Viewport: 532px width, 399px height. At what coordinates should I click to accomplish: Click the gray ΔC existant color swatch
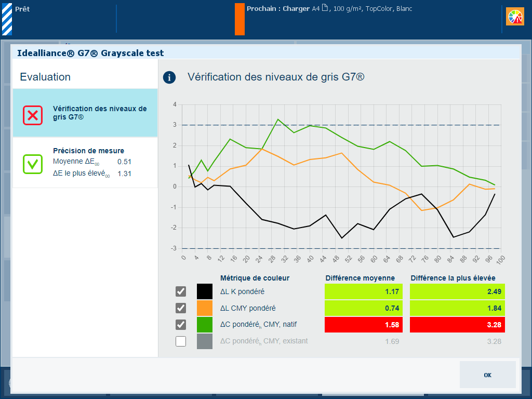pyautogui.click(x=205, y=341)
